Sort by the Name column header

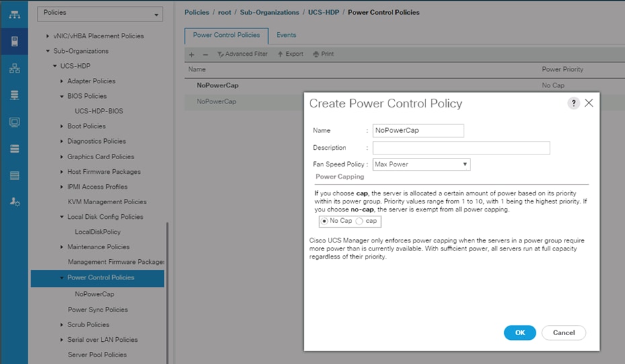click(x=197, y=69)
